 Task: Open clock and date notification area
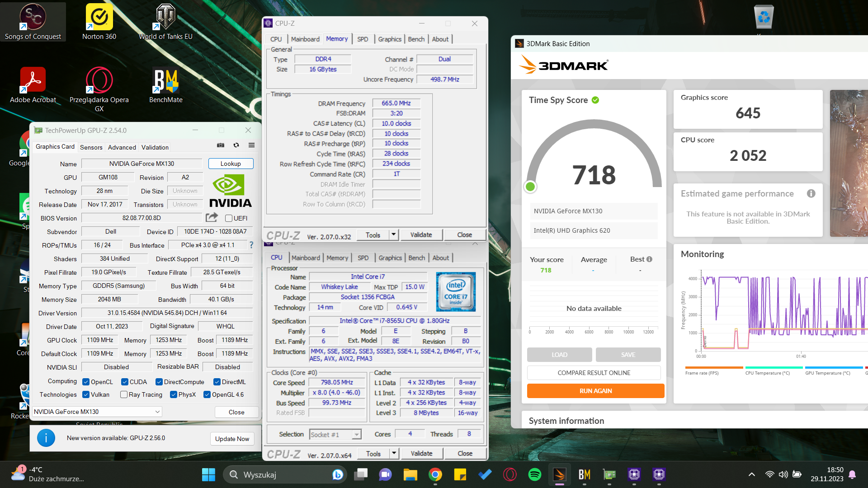coord(827,474)
